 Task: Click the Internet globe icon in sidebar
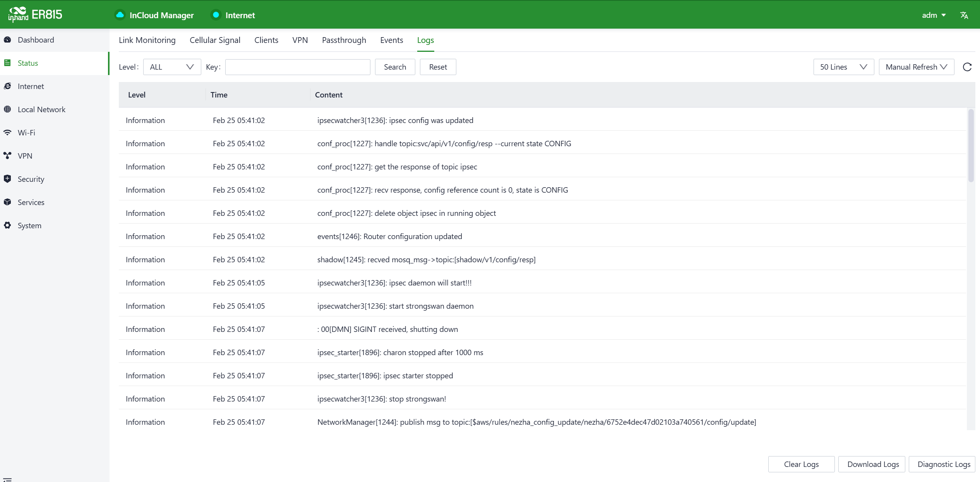click(7, 86)
